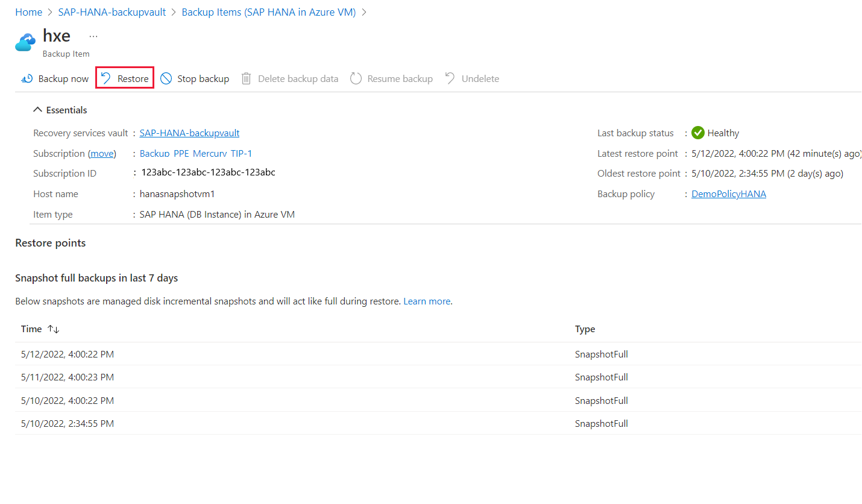Select the Backup now icon

point(27,78)
